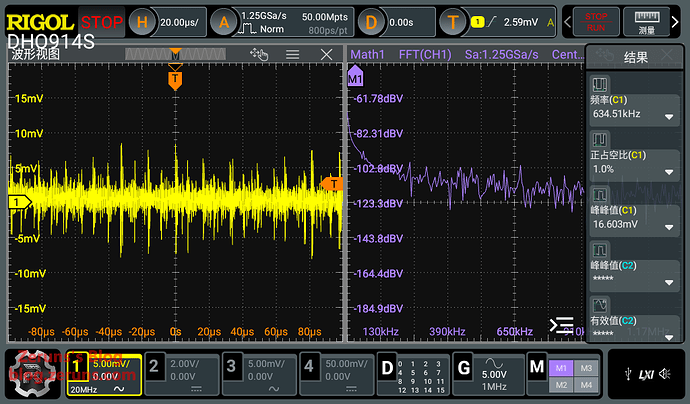Expand the duty cycle (正占空比) dropdown

coord(670,171)
